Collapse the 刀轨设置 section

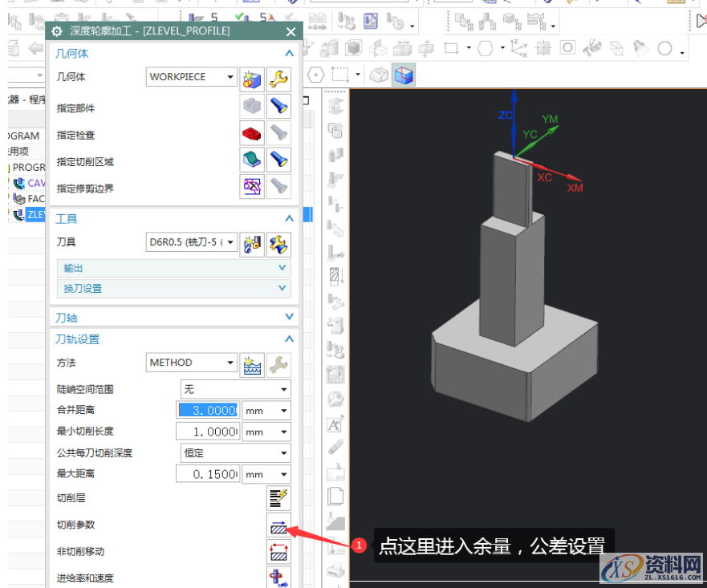click(288, 339)
